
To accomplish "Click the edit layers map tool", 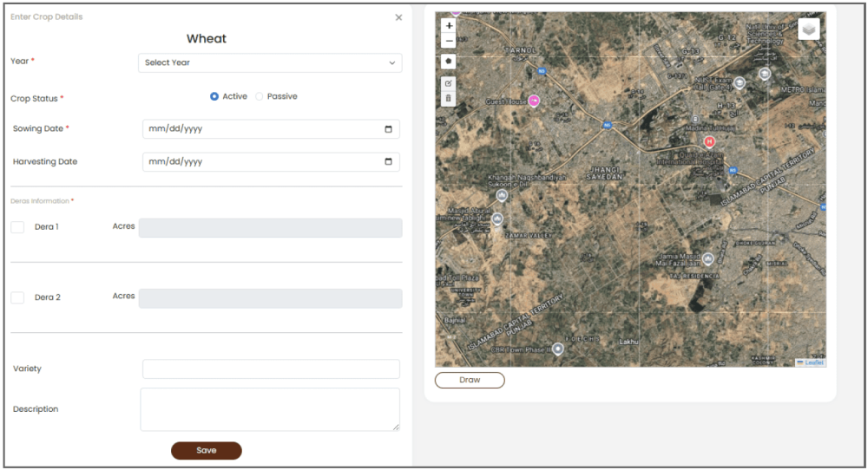I will 449,83.
